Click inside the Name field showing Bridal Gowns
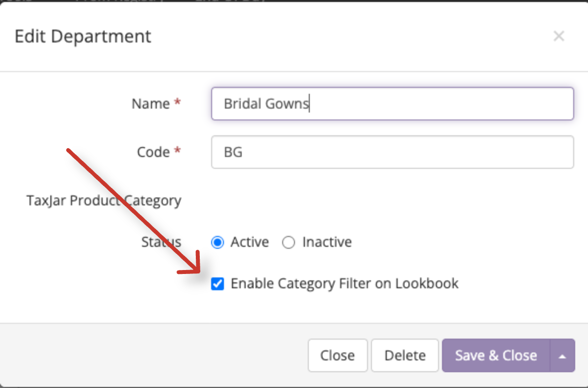 click(x=392, y=104)
